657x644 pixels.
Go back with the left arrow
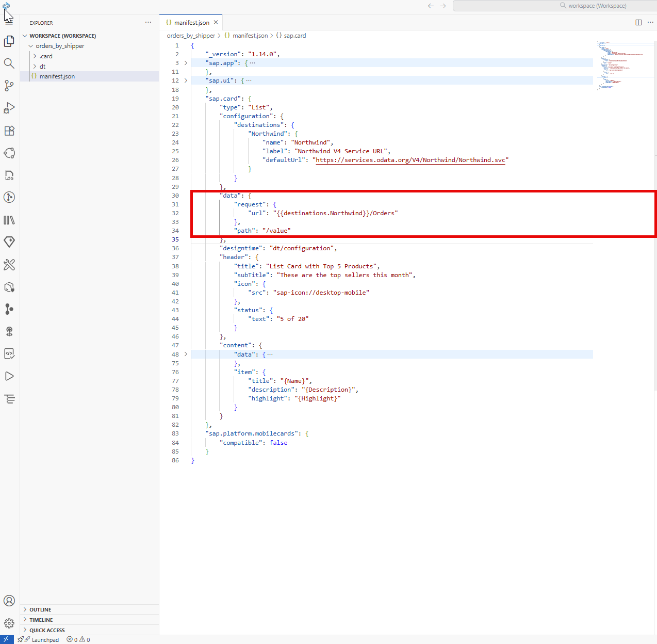[431, 6]
